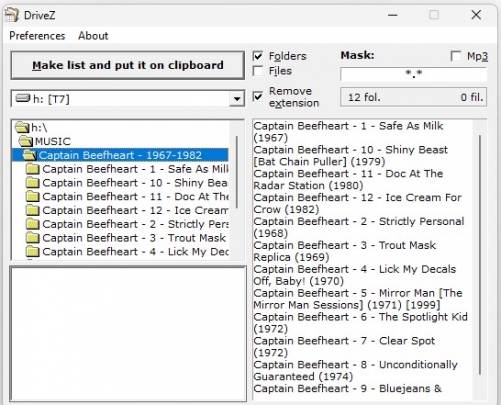This screenshot has height=405, width=501.
Task: Open the h: [T7] drive dropdown
Action: point(237,99)
